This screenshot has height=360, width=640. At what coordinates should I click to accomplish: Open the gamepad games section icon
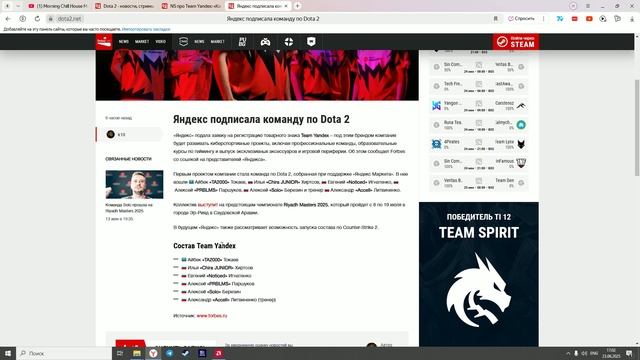tap(265, 42)
